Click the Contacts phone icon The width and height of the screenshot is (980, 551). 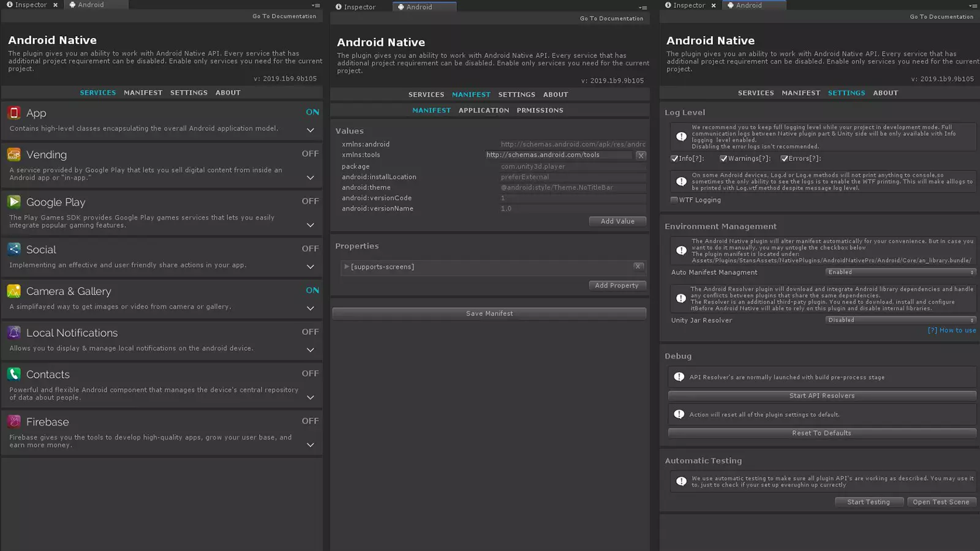click(x=13, y=374)
